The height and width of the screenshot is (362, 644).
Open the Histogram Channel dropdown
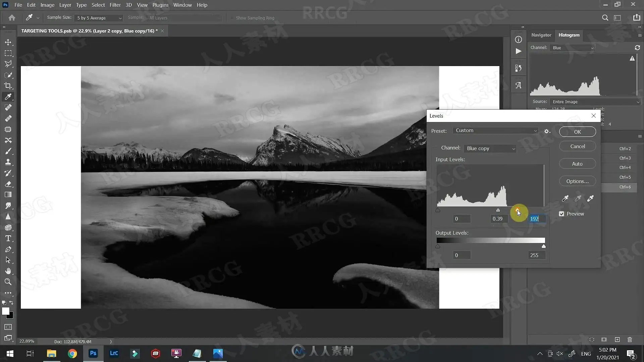(573, 48)
